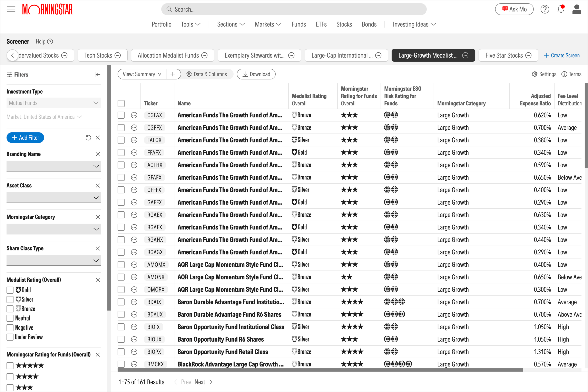Screen dimensions: 588x392
Task: Open the Funds navigation item
Action: point(298,24)
